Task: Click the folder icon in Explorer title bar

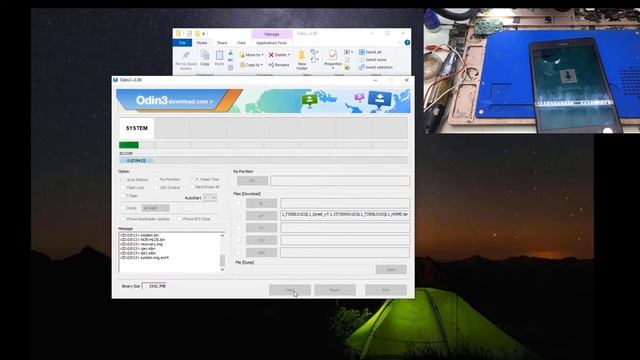Action: pyautogui.click(x=178, y=33)
